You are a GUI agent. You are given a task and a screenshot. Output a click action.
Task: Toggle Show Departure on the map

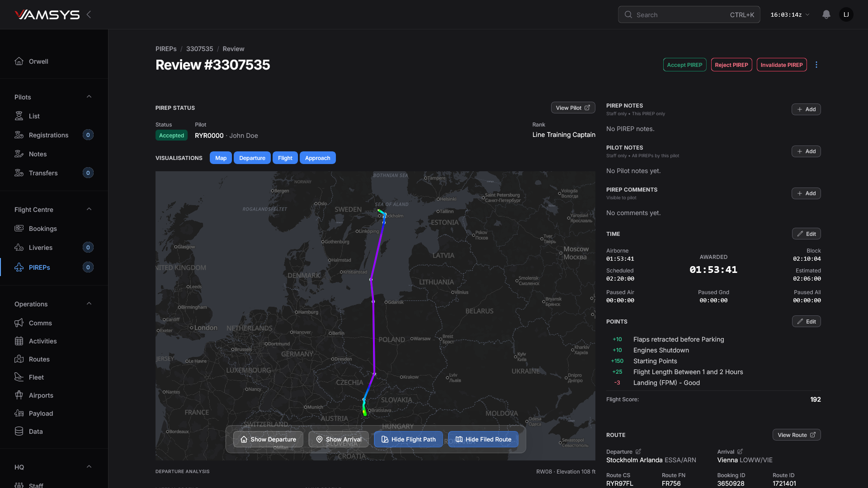(x=268, y=439)
